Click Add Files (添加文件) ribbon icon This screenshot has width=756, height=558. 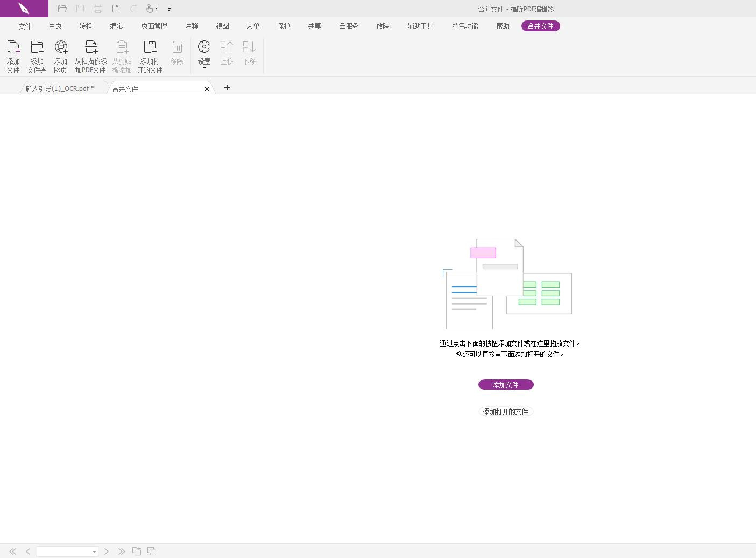point(13,57)
